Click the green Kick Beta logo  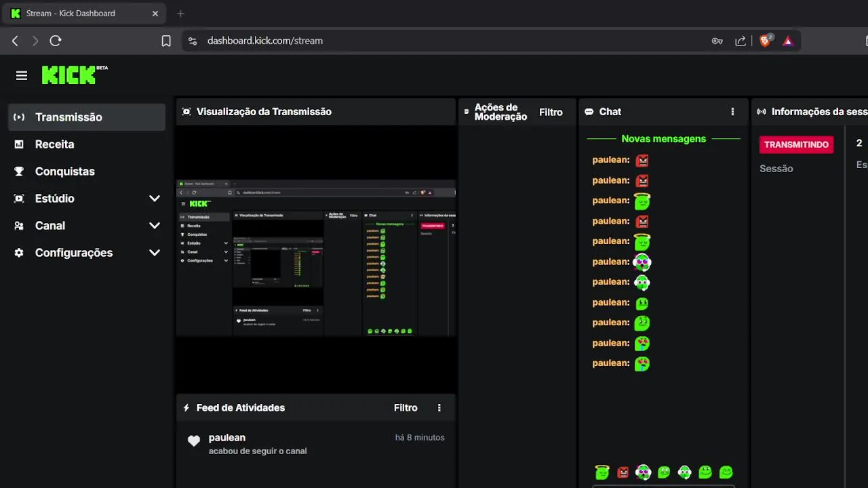[75, 75]
